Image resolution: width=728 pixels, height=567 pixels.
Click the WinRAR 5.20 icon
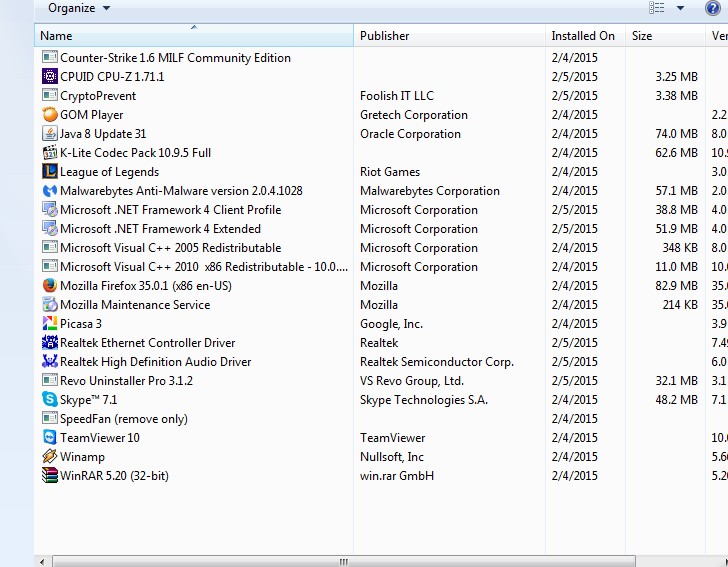50,476
